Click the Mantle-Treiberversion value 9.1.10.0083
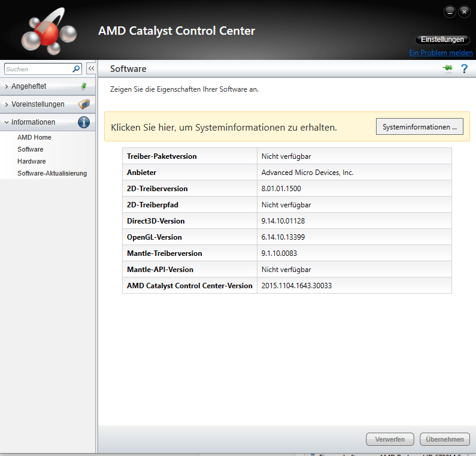Viewport: 476px width, 456px height. 279,253
